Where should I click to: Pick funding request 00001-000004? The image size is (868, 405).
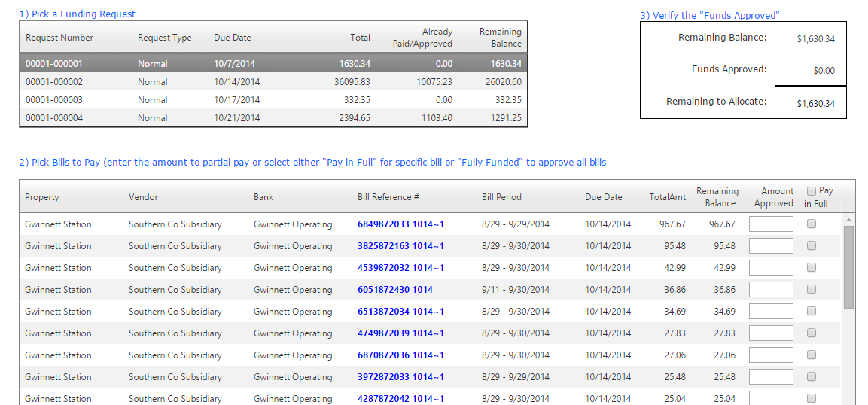tap(54, 118)
